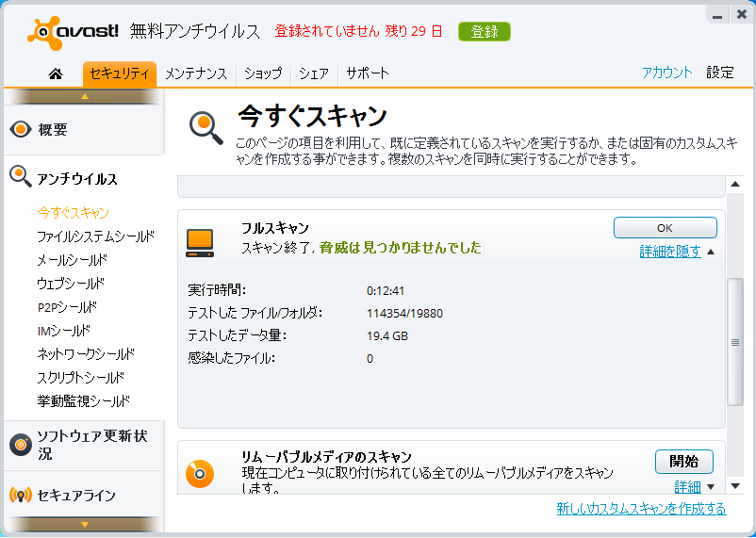
Task: Click the フルスキャン computer icon
Action: click(200, 243)
